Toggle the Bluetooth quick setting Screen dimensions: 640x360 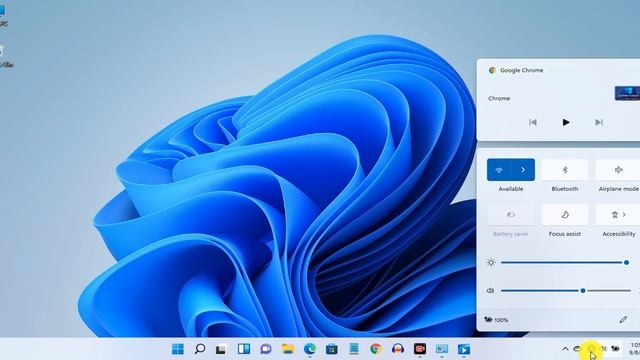pos(565,170)
